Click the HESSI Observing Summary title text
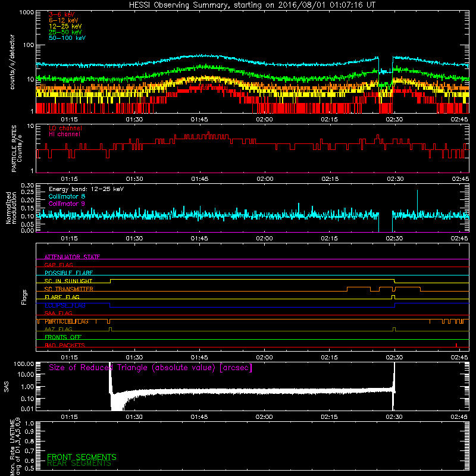This screenshot has width=476, height=476. 252,5
